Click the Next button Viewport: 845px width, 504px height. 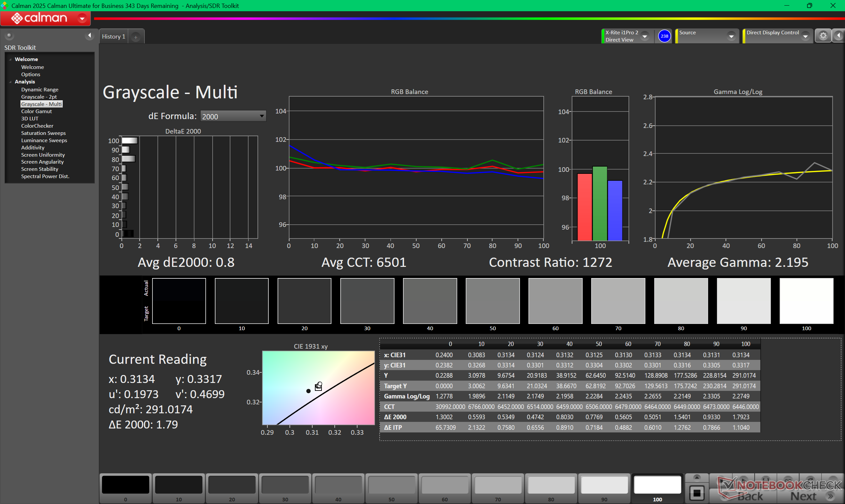pos(803,496)
